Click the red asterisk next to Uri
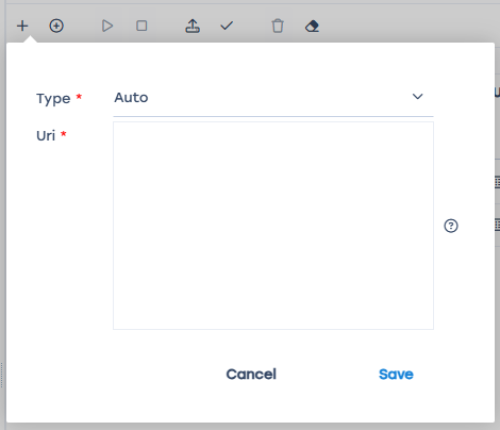Screen dimensions: 500x430 (x=63, y=134)
